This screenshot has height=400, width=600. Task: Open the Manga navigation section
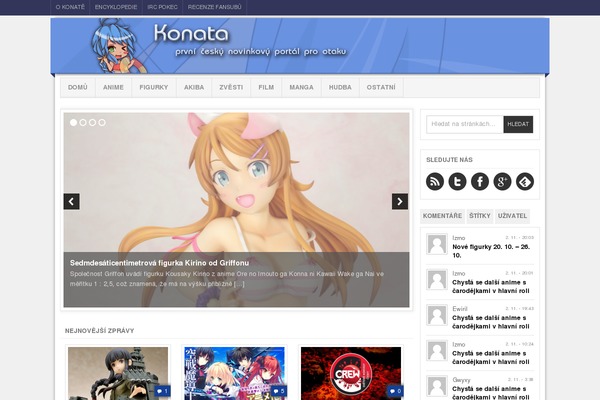pos(302,87)
